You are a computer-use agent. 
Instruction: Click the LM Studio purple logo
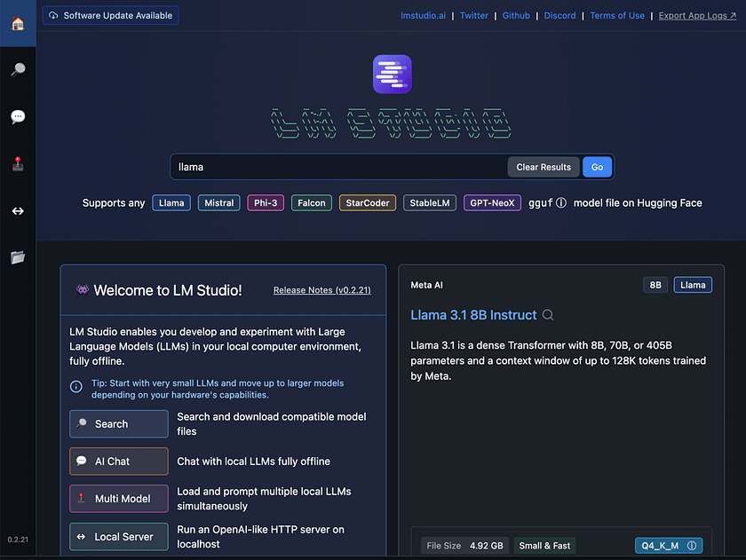[x=392, y=75]
